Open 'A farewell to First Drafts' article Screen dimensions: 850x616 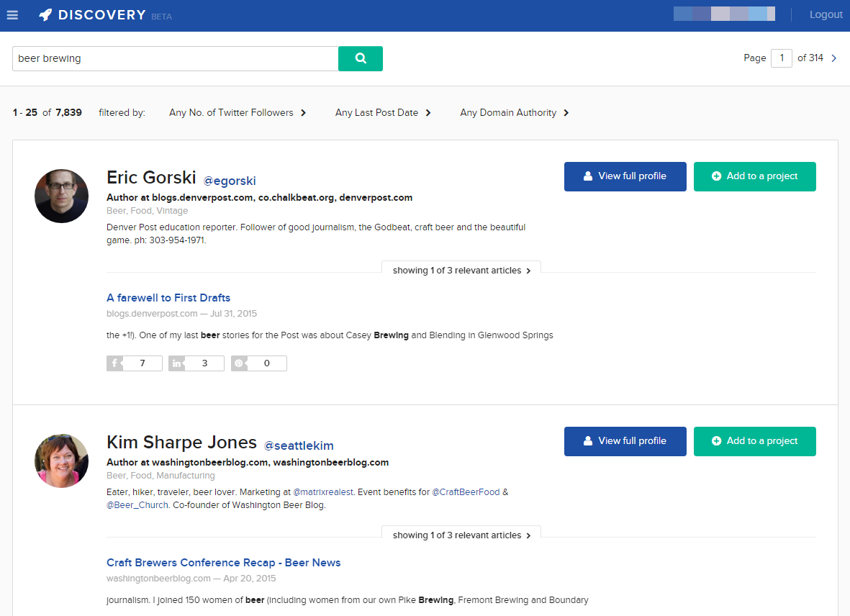(168, 298)
